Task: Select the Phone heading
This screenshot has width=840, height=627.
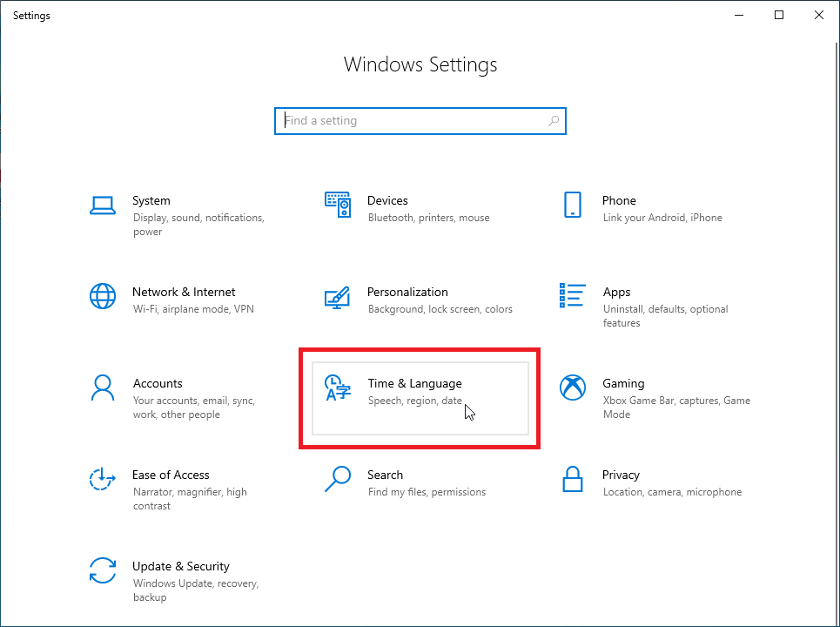Action: tap(619, 200)
